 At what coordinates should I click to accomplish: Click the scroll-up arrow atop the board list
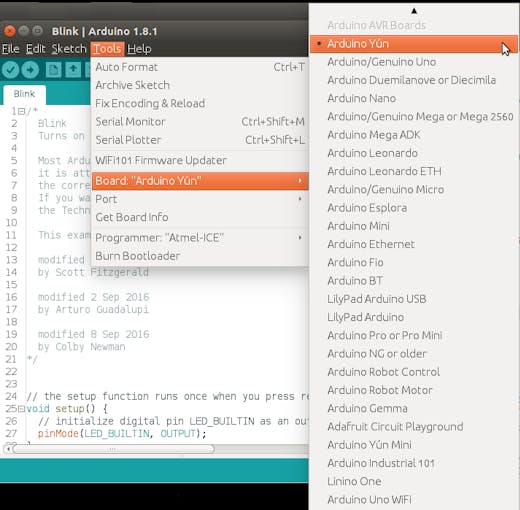coord(414,11)
